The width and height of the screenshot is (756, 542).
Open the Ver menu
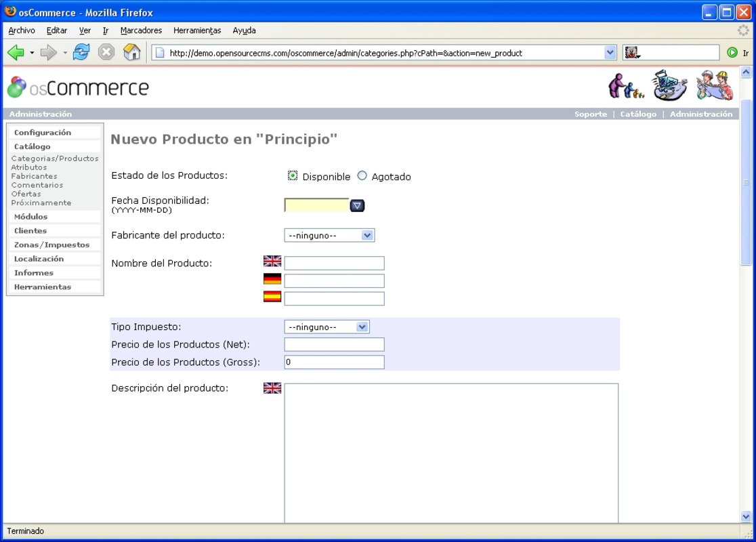coord(85,30)
